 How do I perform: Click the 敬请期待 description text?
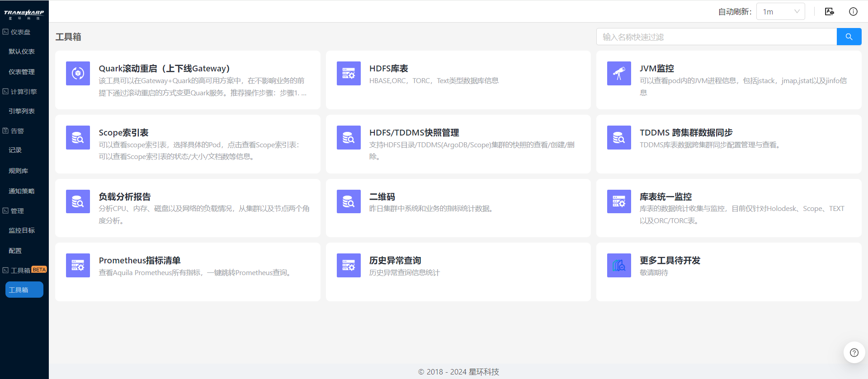(x=654, y=273)
